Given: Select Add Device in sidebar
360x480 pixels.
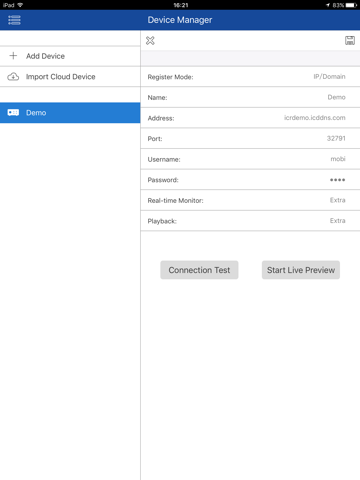Looking at the screenshot, I should pos(70,56).
